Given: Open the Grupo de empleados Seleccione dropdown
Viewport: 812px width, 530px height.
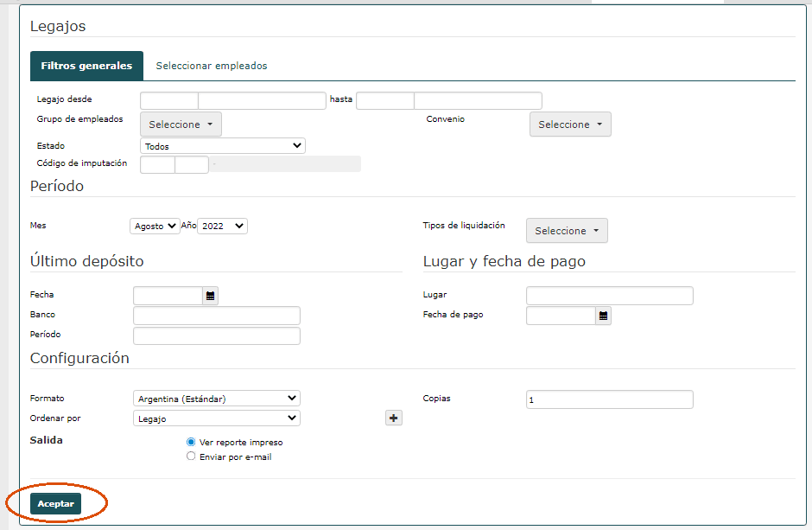Looking at the screenshot, I should pyautogui.click(x=181, y=125).
